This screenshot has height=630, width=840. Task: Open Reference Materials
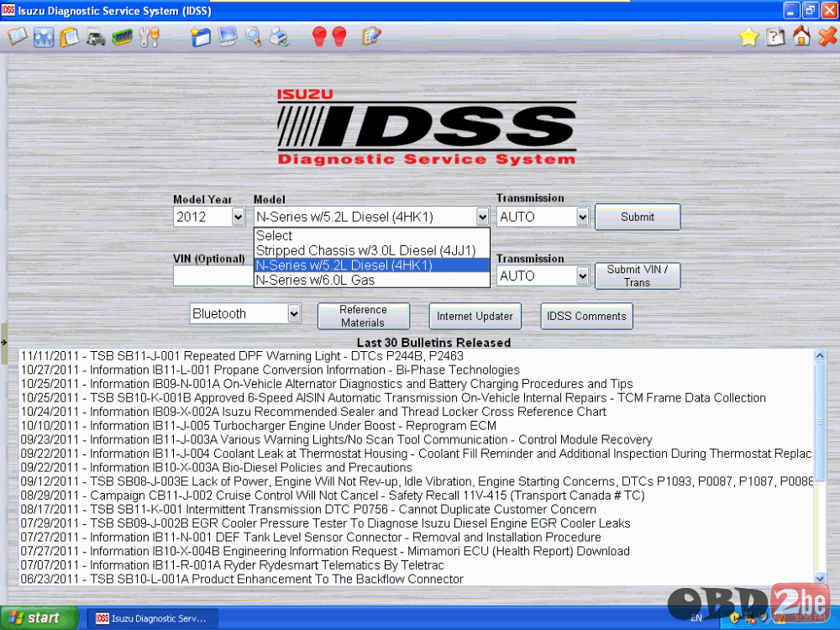coord(363,316)
